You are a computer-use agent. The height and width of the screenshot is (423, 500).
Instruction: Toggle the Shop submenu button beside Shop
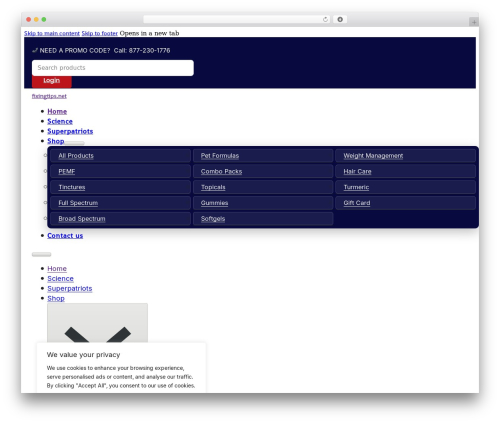pyautogui.click(x=74, y=143)
